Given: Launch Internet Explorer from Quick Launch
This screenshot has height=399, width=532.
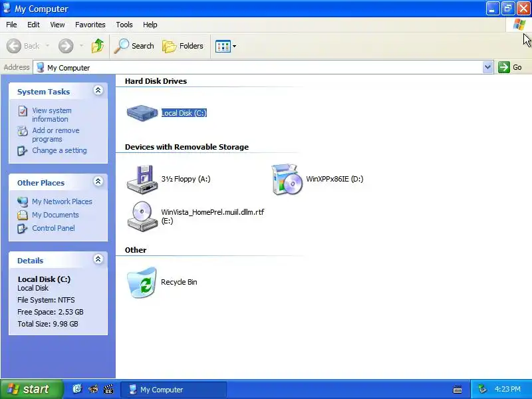Looking at the screenshot, I should click(77, 389).
